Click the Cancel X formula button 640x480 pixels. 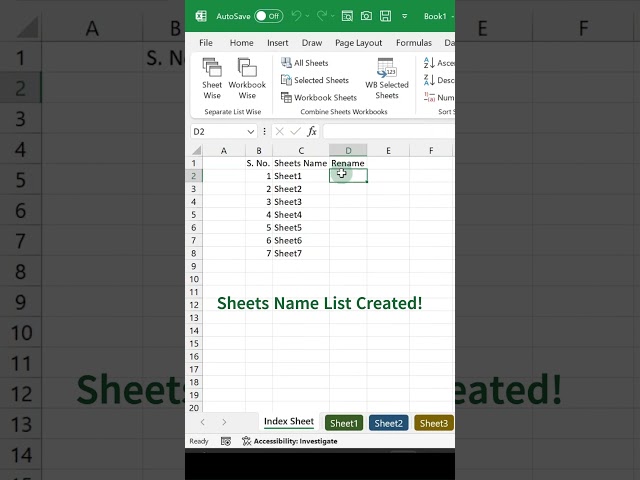click(280, 131)
